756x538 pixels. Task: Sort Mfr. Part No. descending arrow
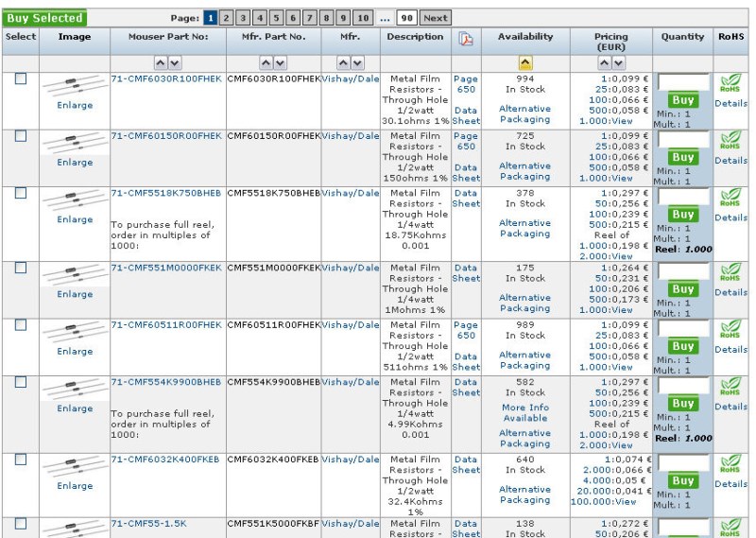[280, 62]
